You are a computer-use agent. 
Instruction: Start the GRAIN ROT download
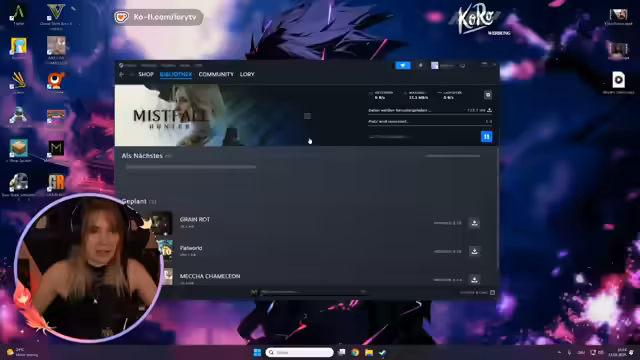pyautogui.click(x=474, y=223)
